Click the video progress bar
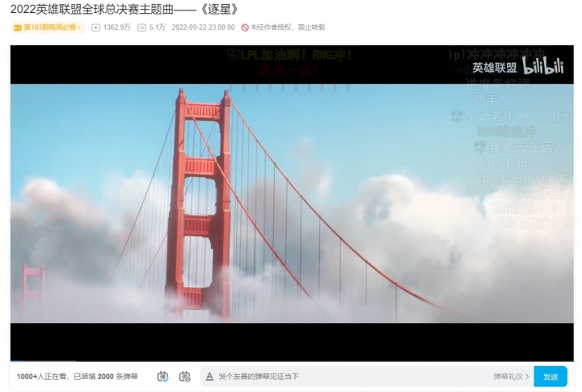 291,360
